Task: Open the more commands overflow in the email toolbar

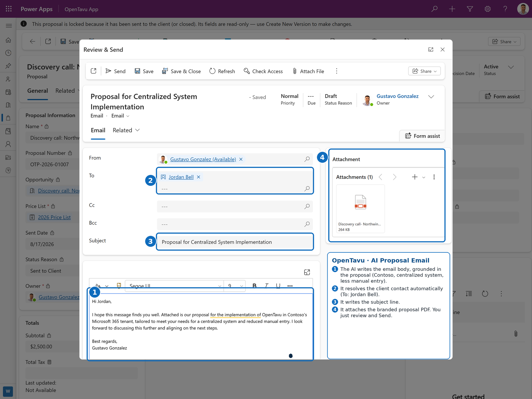Action: (336, 71)
